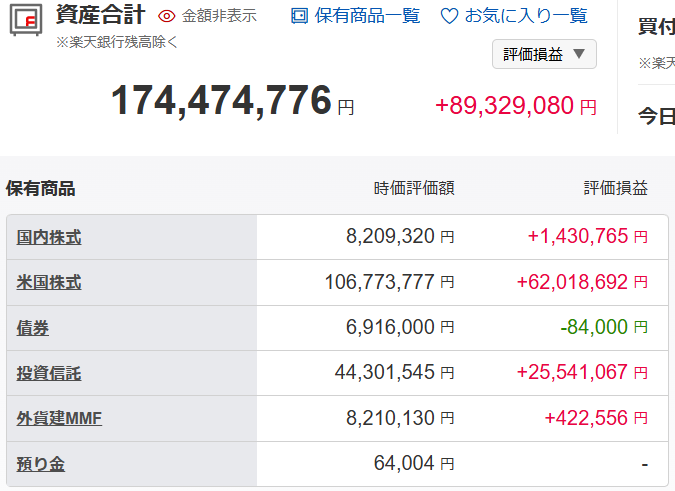
Task: Click the 評価損益 column header
Action: [x=616, y=188]
